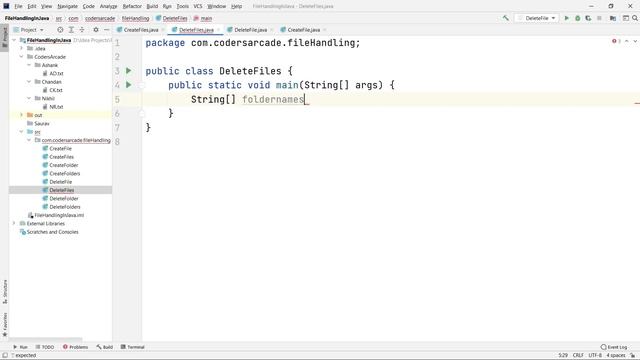Select AD.txt in project tree
Viewport: 640px width, 360px height.
click(x=56, y=73)
